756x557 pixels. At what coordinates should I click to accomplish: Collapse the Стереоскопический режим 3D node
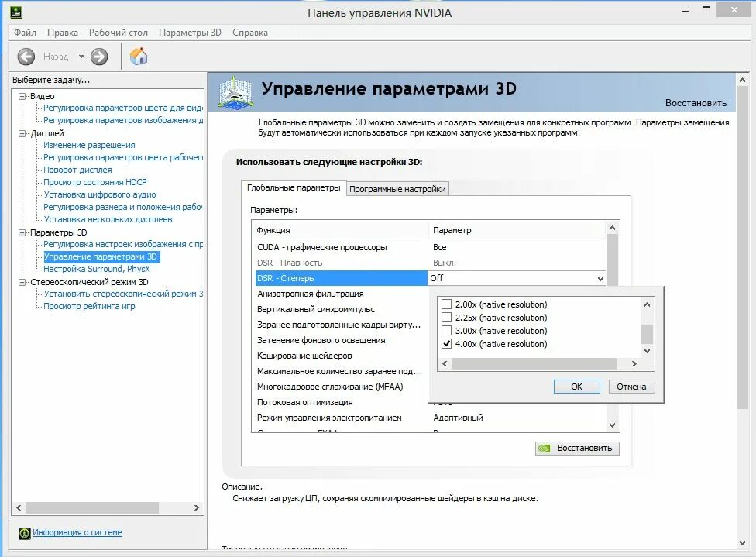(22, 282)
